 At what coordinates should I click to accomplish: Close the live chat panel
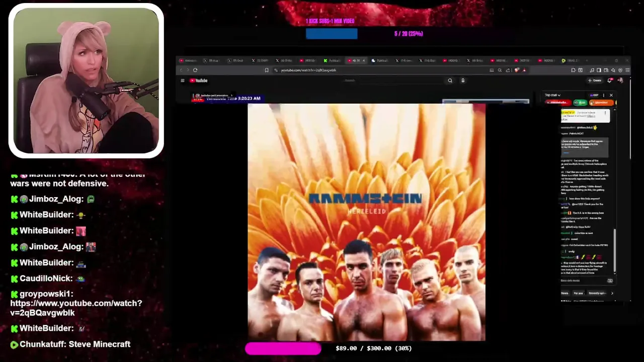611,95
